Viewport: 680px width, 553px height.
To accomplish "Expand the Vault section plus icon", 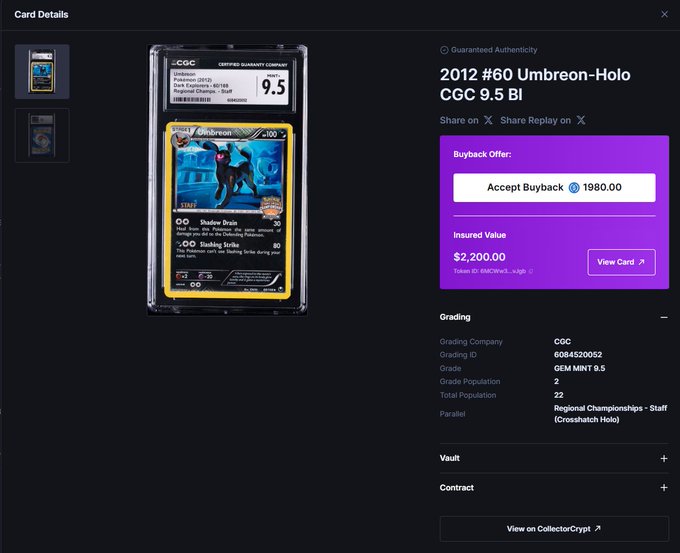I will tap(664, 458).
